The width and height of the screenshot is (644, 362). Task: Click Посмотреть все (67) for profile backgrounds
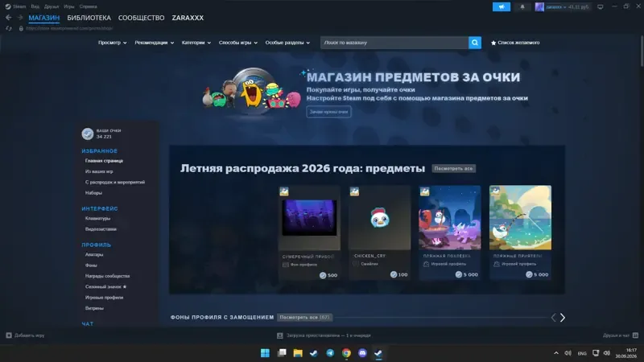[x=304, y=317]
